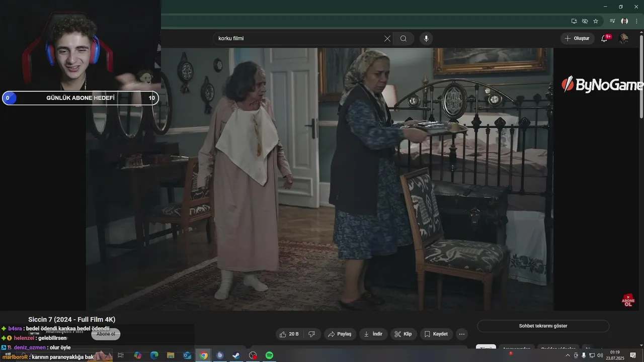Screen dimensions: 644x362
Task: Click the video player frame
Action: tap(319, 179)
